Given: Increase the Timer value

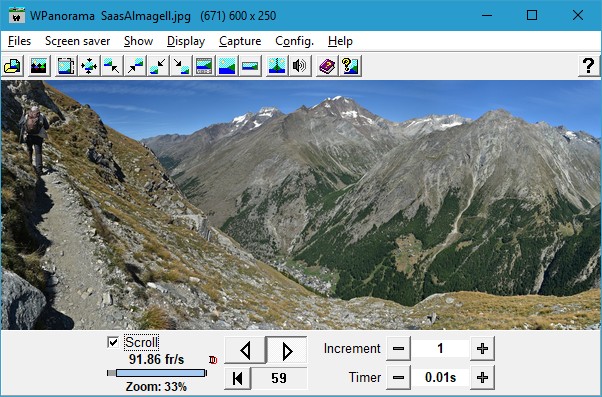Looking at the screenshot, I should coord(482,378).
